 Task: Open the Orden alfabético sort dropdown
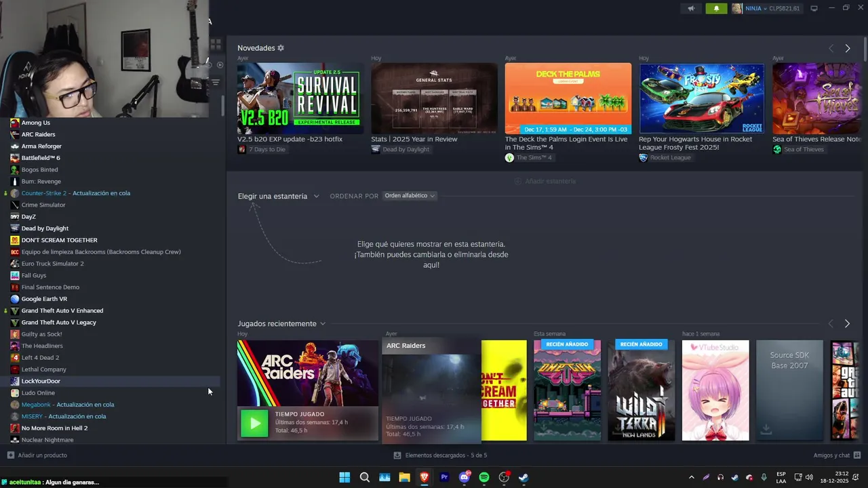pos(410,196)
